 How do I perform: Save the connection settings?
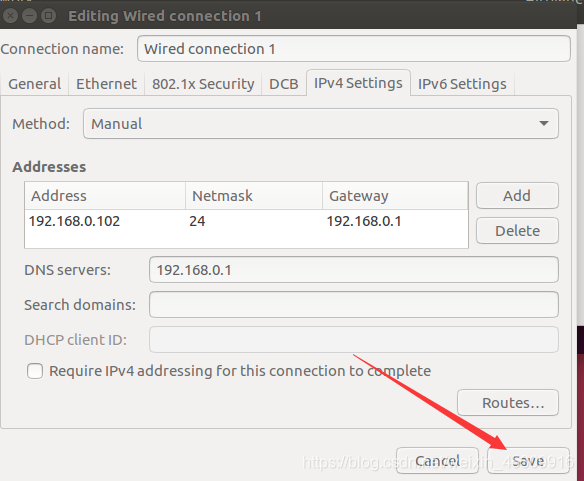click(x=528, y=461)
